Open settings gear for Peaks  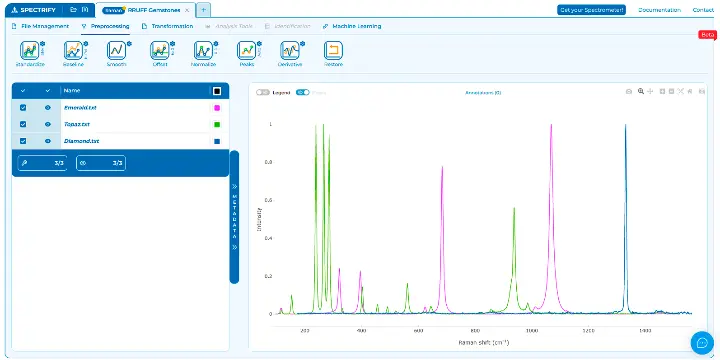(x=259, y=44)
